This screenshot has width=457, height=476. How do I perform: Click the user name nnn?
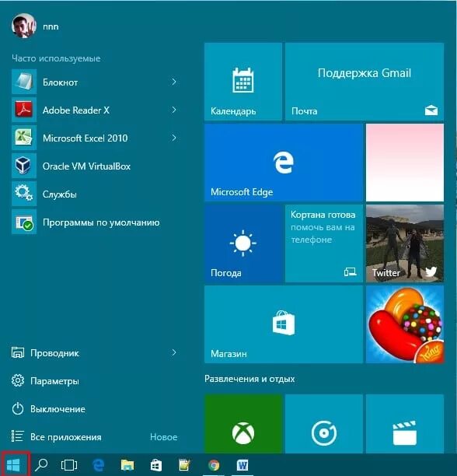tap(51, 26)
